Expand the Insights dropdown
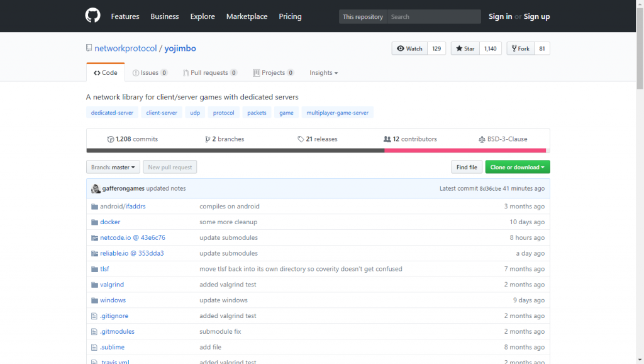The height and width of the screenshot is (364, 644). coord(324,72)
